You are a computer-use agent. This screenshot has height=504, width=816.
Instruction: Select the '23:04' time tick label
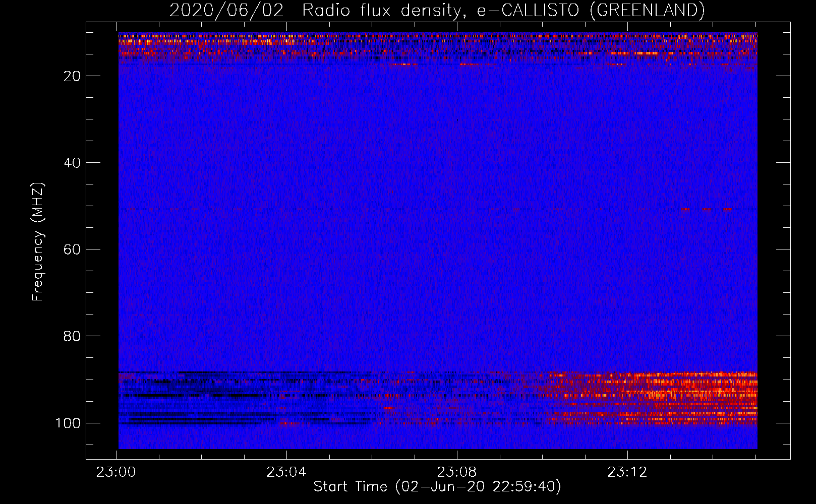286,472
